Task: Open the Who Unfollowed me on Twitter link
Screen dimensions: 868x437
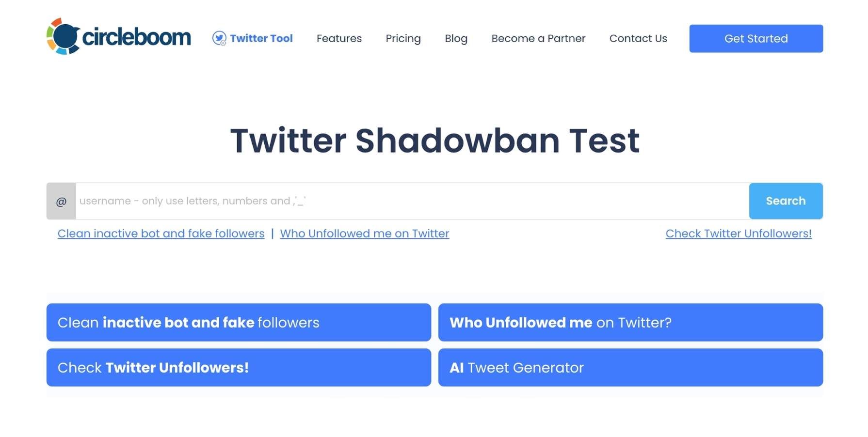Action: [x=365, y=233]
